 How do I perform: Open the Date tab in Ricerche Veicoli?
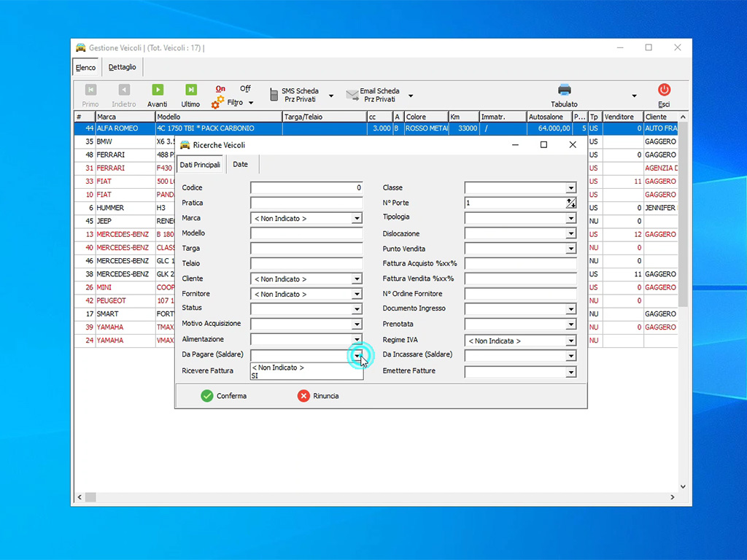240,164
